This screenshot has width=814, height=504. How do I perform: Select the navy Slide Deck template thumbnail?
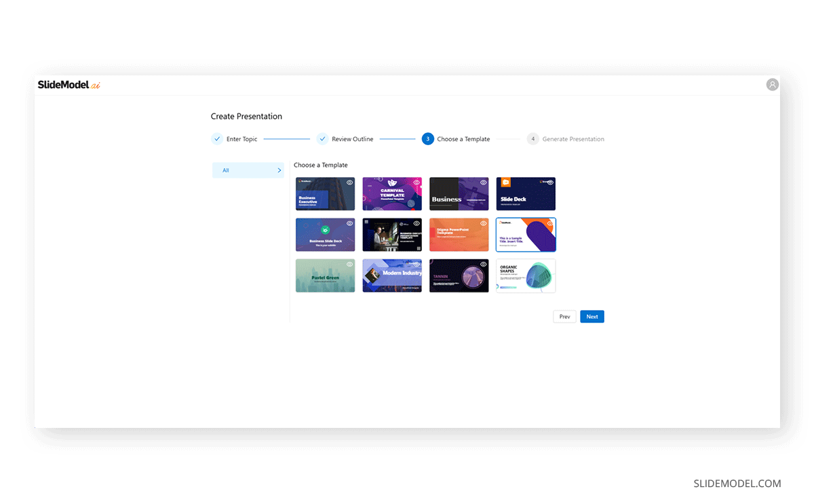tap(526, 194)
